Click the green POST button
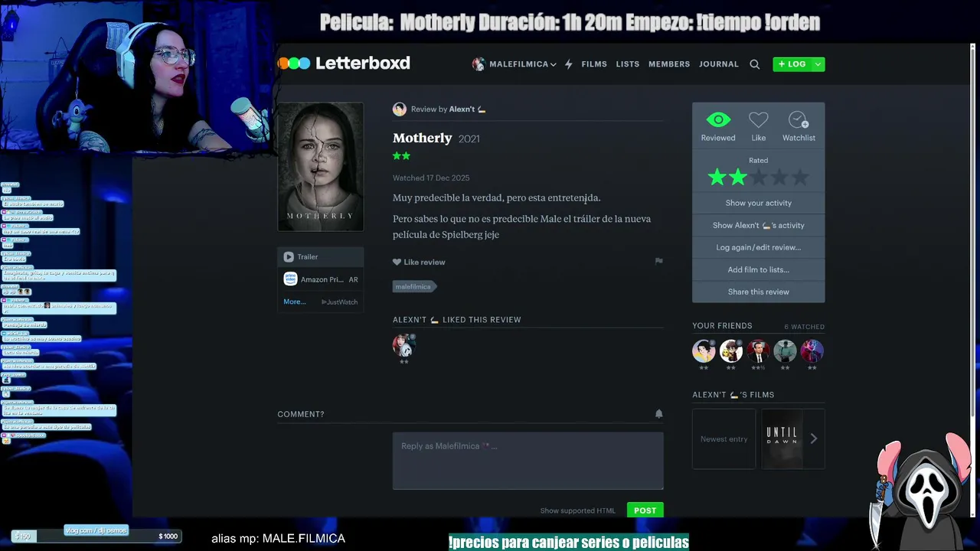 pyautogui.click(x=645, y=510)
